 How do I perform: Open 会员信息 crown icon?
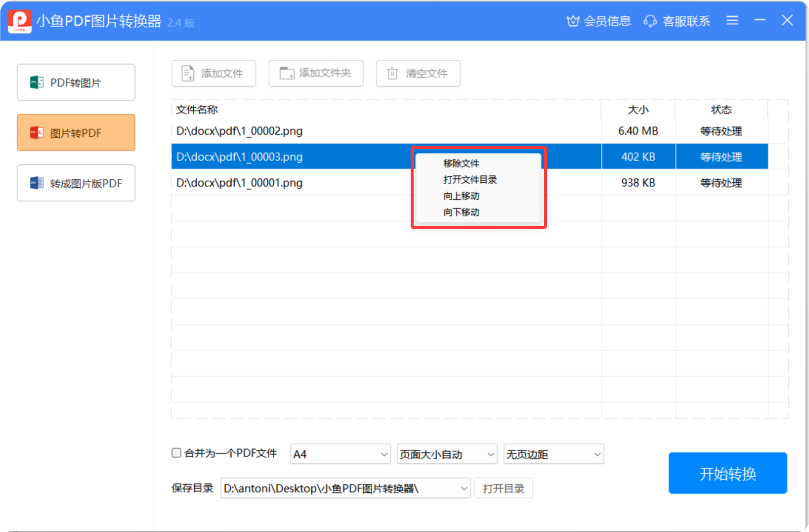coord(573,21)
